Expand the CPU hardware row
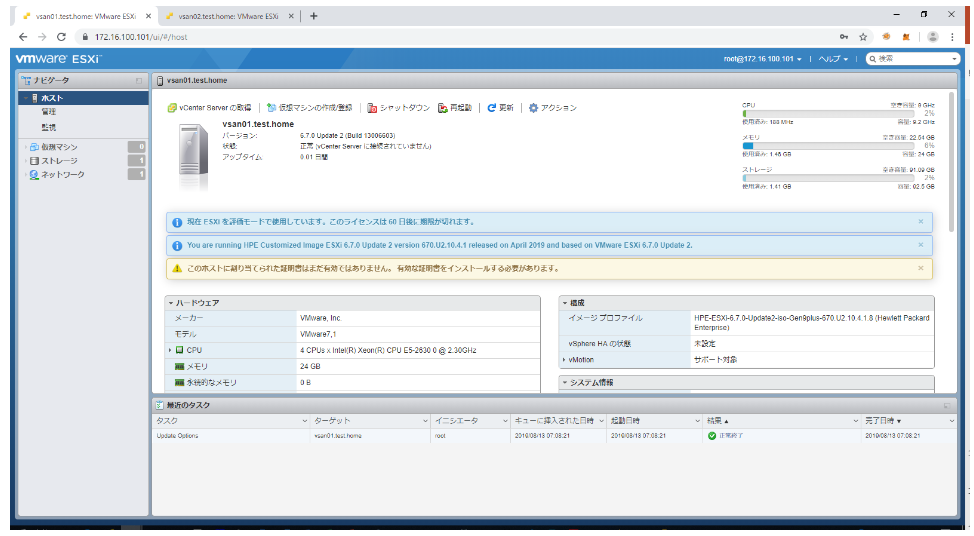974x536 pixels. (x=170, y=350)
